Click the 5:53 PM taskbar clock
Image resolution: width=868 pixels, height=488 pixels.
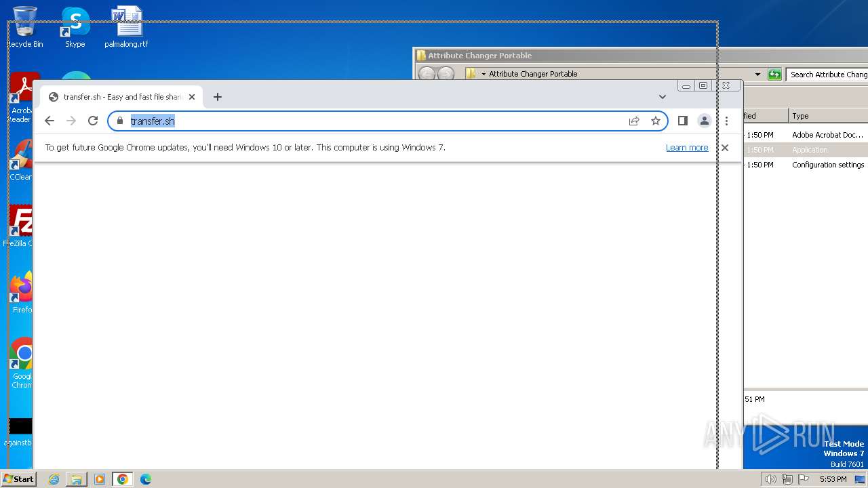pyautogui.click(x=833, y=479)
